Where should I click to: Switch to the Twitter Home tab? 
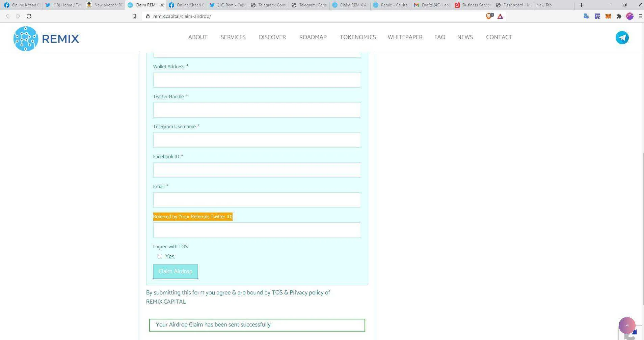click(63, 5)
